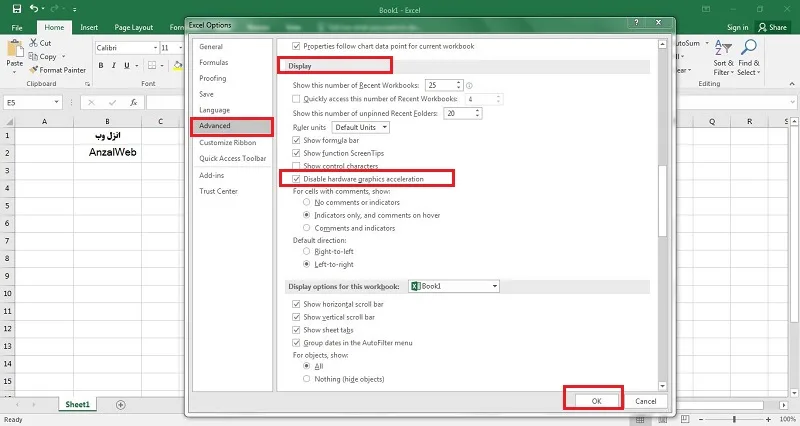This screenshot has height=426, width=800.
Task: Select Nothing (hide objects) radio button
Action: (307, 379)
